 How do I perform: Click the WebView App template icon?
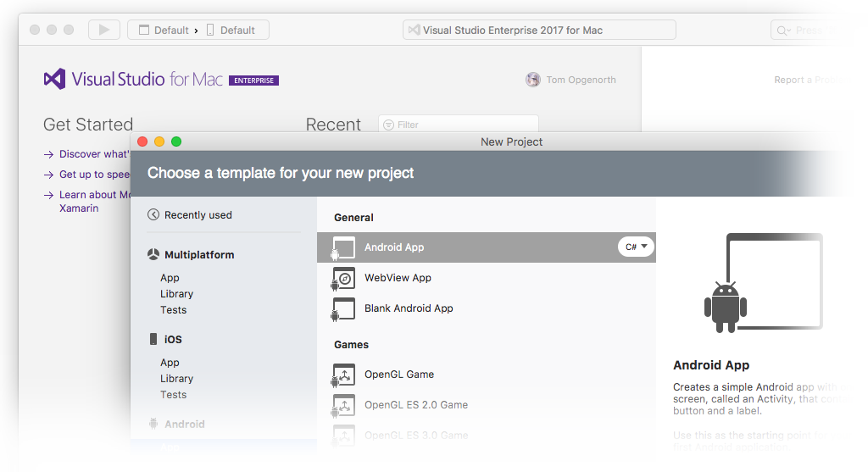pyautogui.click(x=343, y=278)
